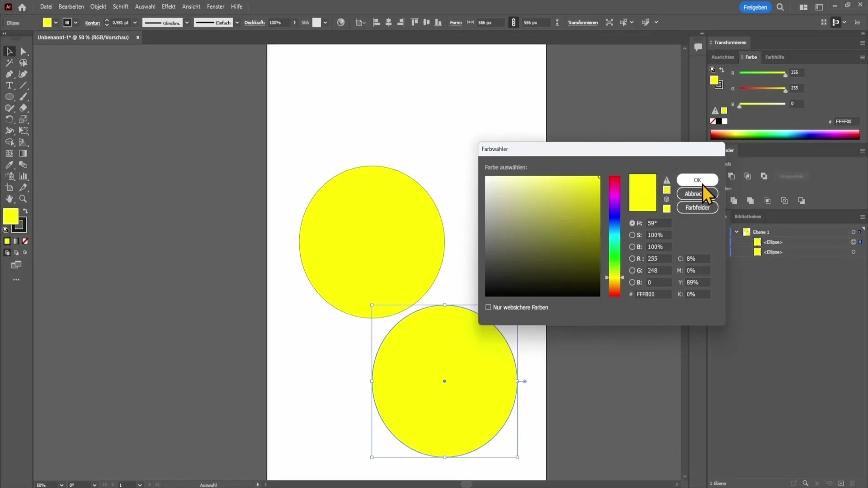This screenshot has width=868, height=488.
Task: Open Farbfelder in color picker
Action: point(697,207)
